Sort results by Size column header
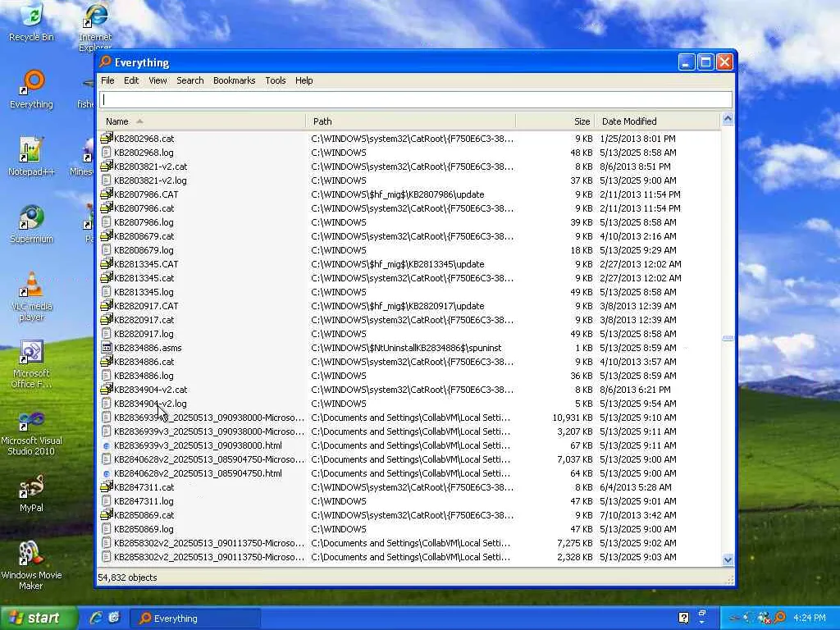The height and width of the screenshot is (630, 840). pyautogui.click(x=555, y=121)
